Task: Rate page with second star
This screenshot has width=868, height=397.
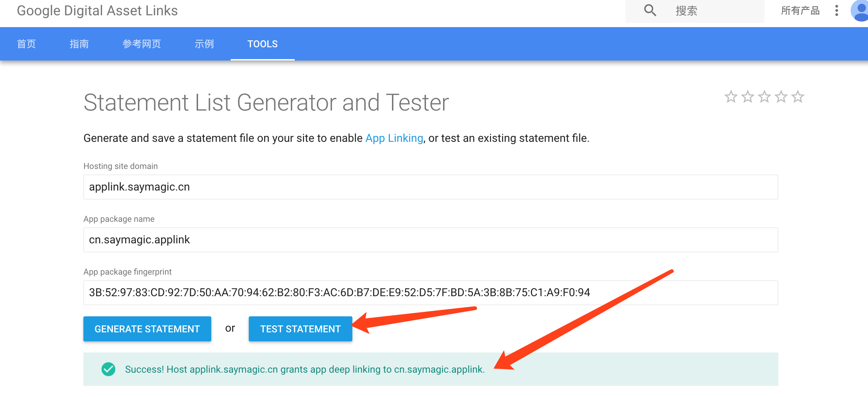Action: pyautogui.click(x=748, y=97)
